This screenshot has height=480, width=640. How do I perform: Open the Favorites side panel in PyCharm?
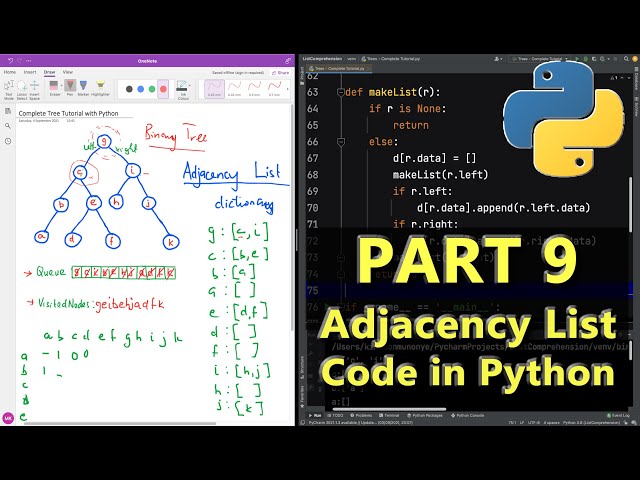coord(302,396)
